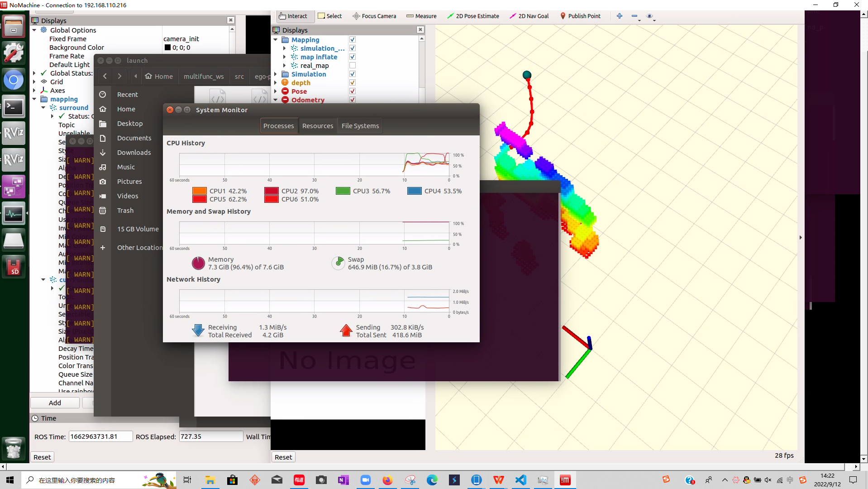
Task: Click the plus add-tool icon in RViz toolbar
Action: pyautogui.click(x=620, y=16)
